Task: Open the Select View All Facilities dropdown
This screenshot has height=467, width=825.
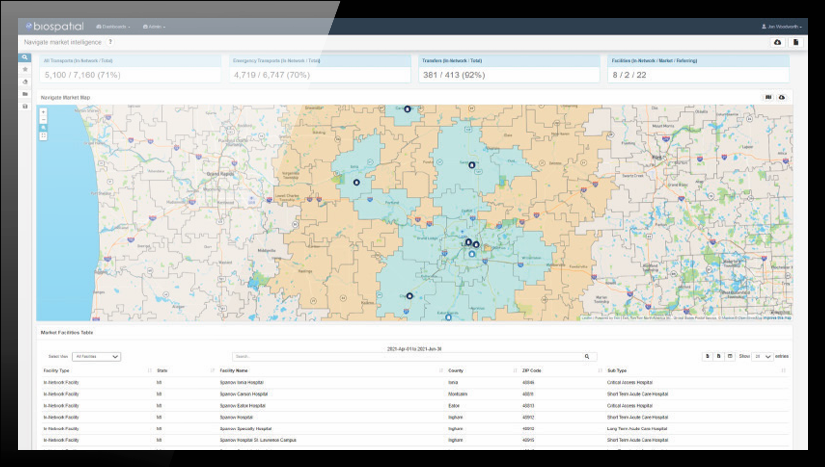Action: coord(96,357)
